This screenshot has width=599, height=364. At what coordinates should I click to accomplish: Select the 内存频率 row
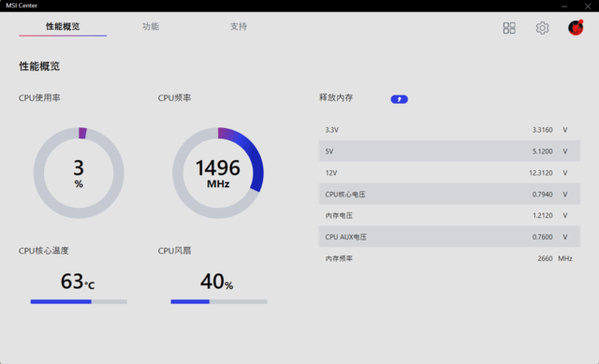tap(449, 258)
